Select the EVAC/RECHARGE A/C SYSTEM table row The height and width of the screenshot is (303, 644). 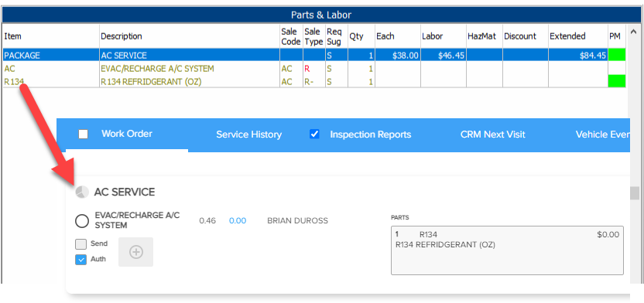[314, 69]
